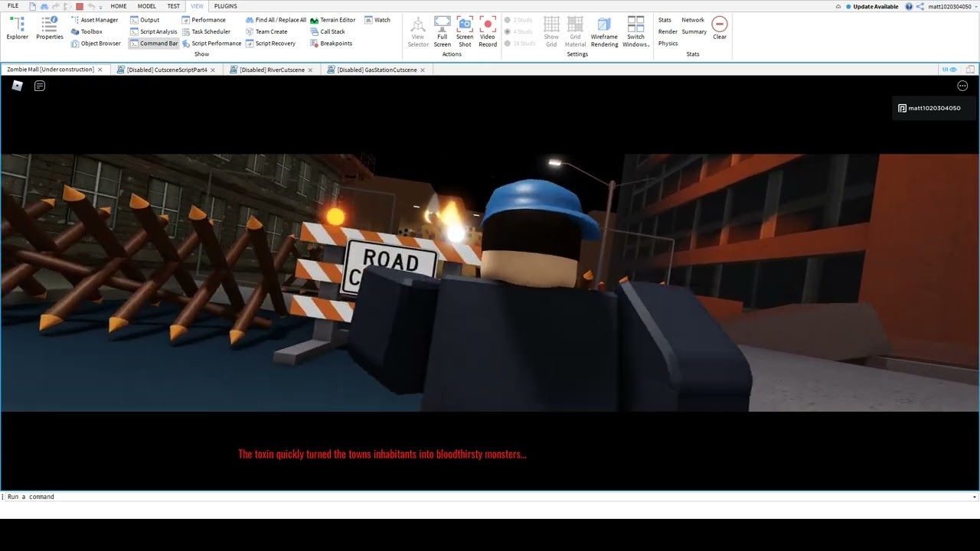This screenshot has width=980, height=551.
Task: Show Stats overlay
Action: pyautogui.click(x=665, y=20)
